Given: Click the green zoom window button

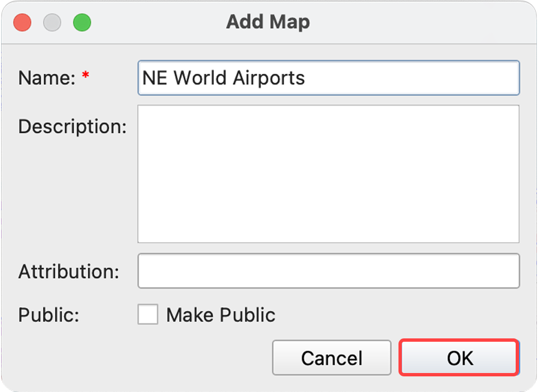Looking at the screenshot, I should click(x=82, y=23).
